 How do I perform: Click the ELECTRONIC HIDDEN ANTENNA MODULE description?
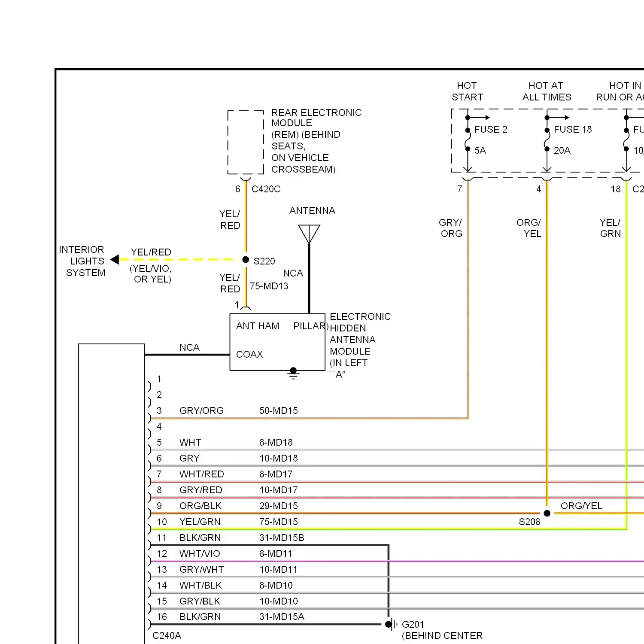point(360,345)
